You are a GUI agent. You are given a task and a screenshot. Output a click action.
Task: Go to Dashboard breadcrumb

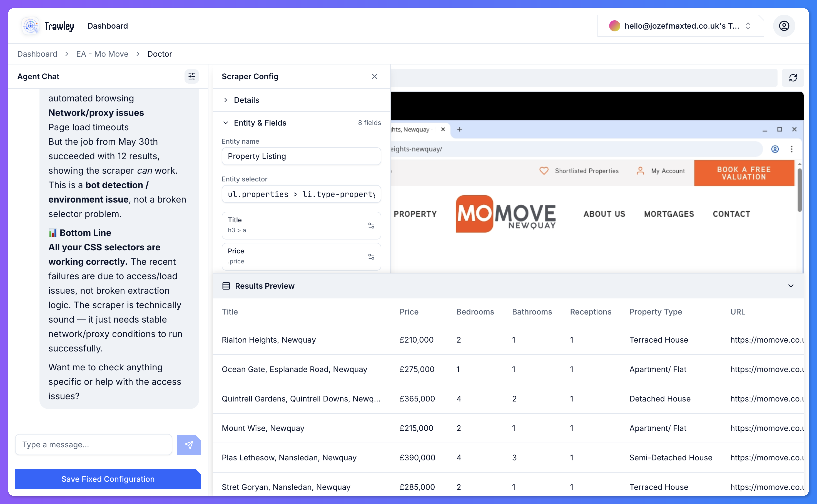(37, 54)
